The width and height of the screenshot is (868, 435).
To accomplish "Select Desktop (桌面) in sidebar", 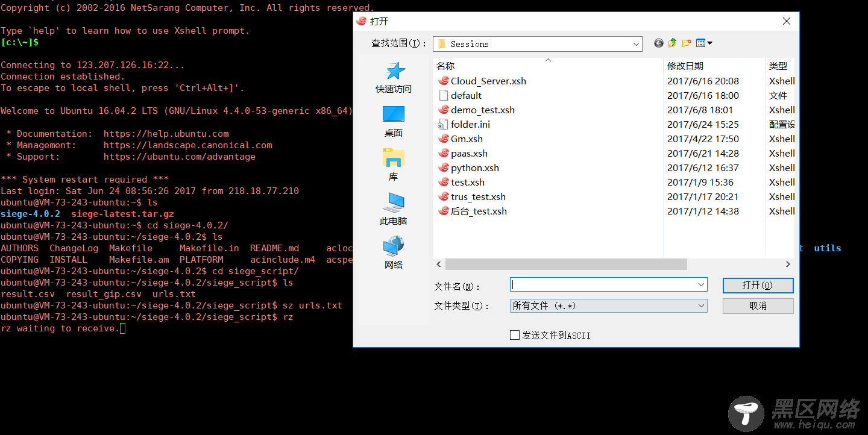I will pos(394,122).
